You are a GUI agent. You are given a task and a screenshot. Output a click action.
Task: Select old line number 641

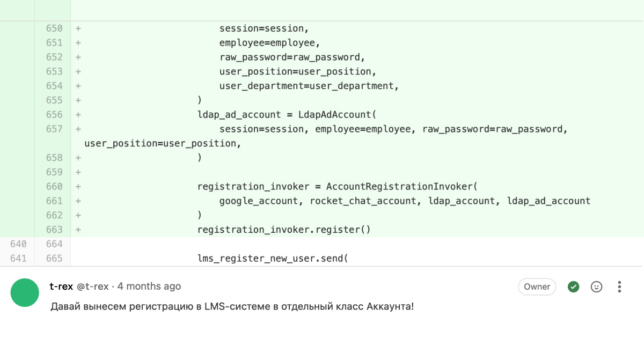coord(18,259)
